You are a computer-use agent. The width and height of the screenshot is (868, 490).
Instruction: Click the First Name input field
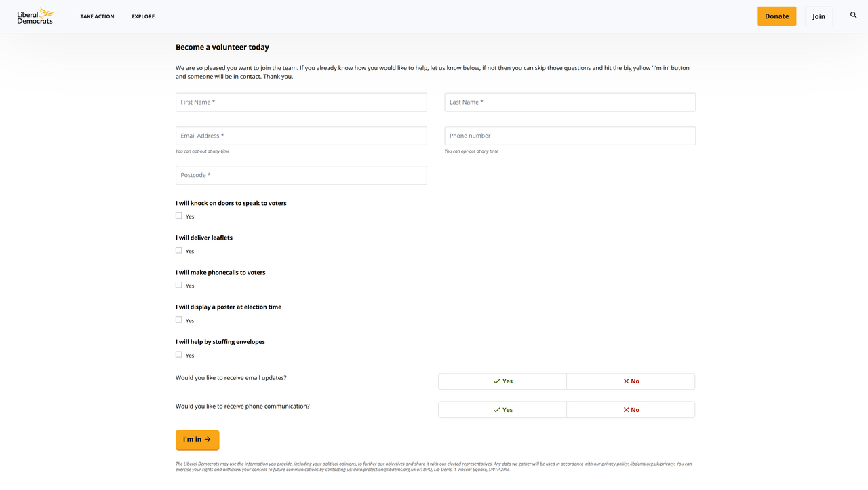pyautogui.click(x=300, y=102)
